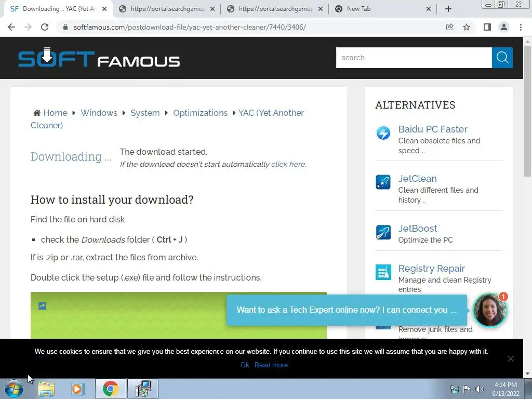Click the Optimizations breadcrumb link
The width and height of the screenshot is (532, 399).
200,113
